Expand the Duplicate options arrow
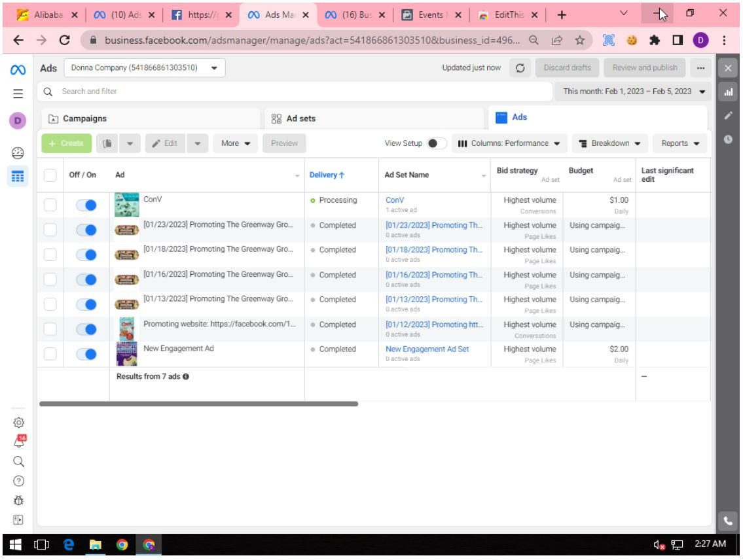Viewport: 743px width, 560px height. pos(130,143)
